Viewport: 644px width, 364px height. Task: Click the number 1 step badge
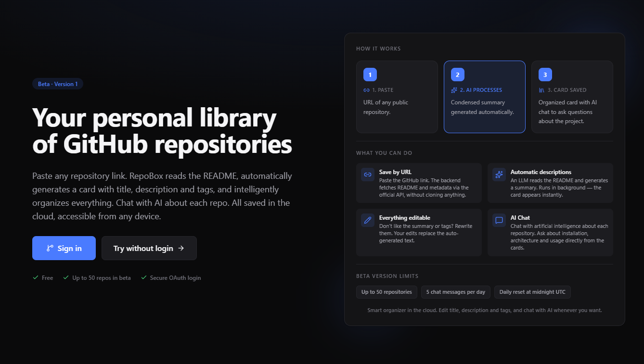370,75
